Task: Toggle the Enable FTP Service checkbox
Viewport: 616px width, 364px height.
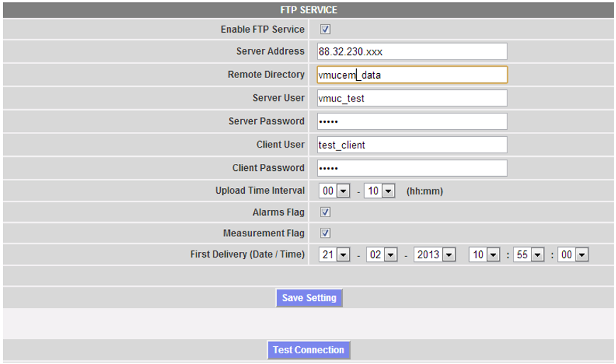Action: coord(325,30)
